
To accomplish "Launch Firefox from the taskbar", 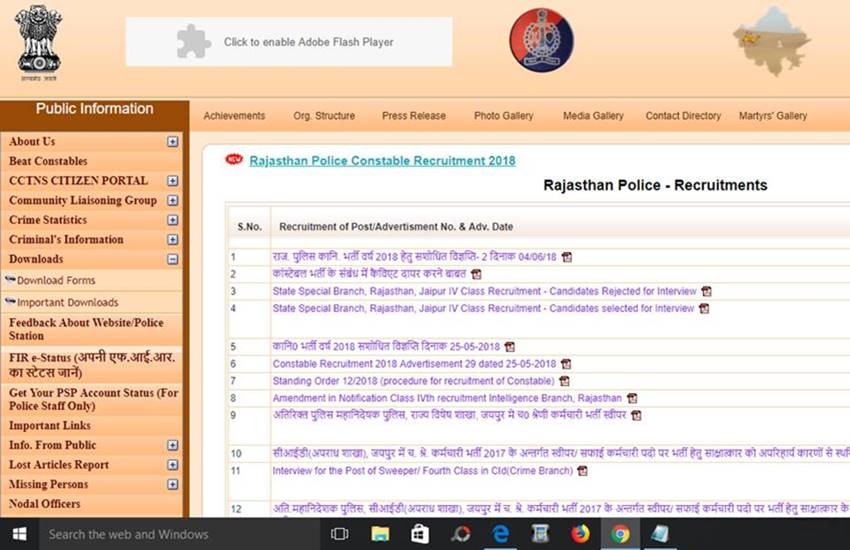I will pos(580,534).
